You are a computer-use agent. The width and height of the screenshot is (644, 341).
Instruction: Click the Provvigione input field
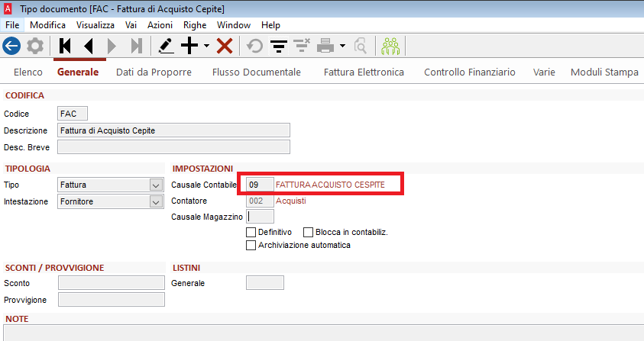[112, 300]
